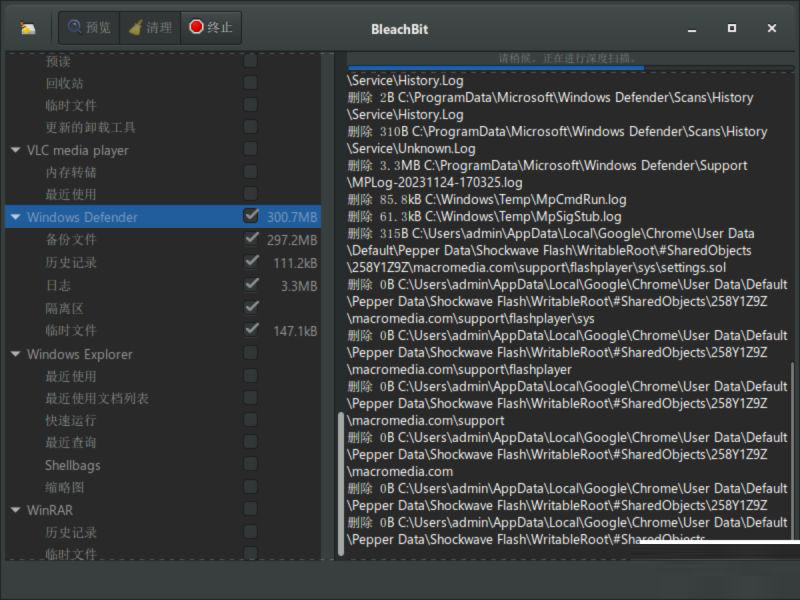Select the 备份文件 tree item
The image size is (800, 600).
pyautogui.click(x=70, y=239)
